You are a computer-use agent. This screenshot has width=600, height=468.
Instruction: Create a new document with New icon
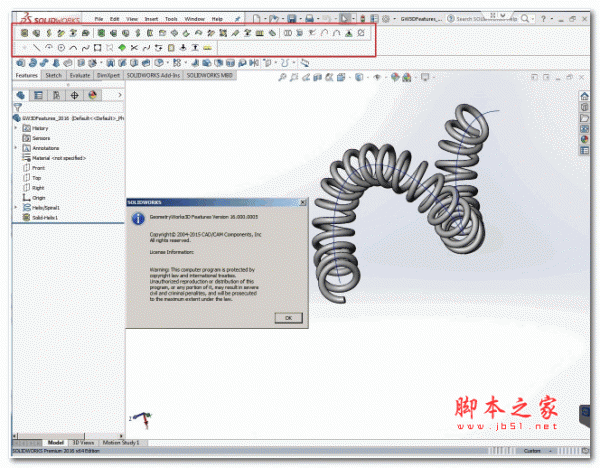(256, 18)
